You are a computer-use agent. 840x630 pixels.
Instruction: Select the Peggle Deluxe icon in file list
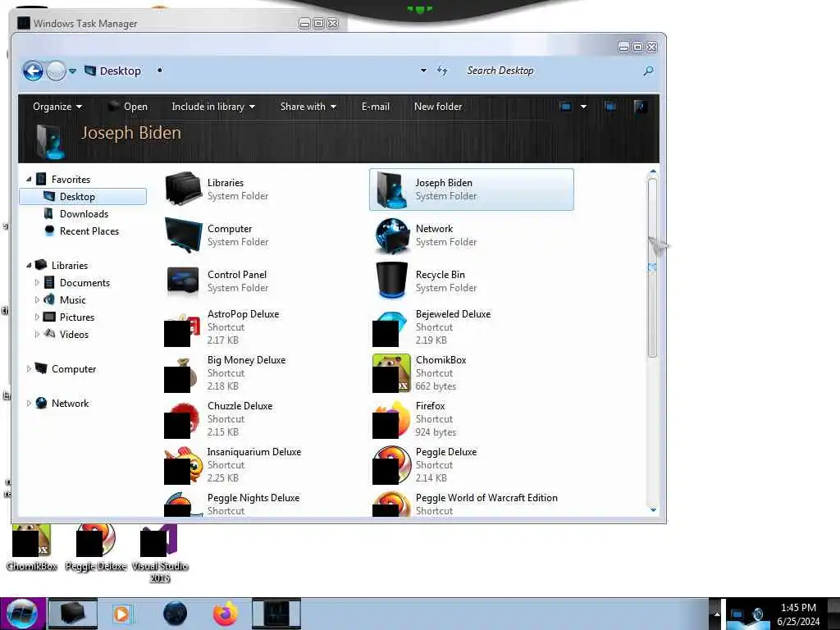pyautogui.click(x=391, y=465)
